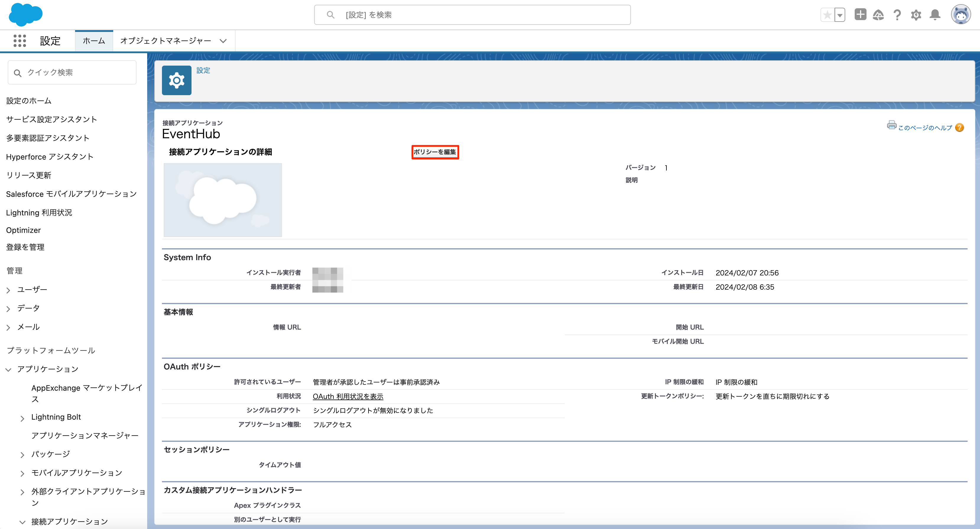Click the Trailhead guidance icon

[x=878, y=15]
